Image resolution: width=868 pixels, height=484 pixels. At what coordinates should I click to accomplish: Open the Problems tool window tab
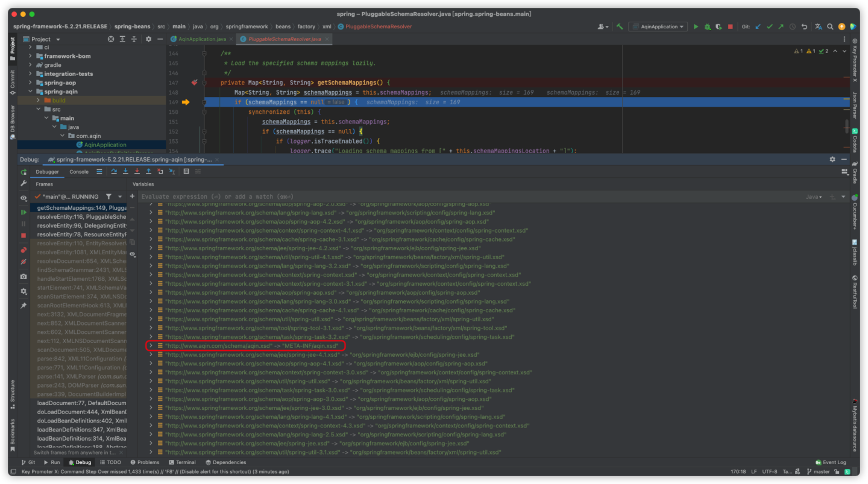click(144, 462)
